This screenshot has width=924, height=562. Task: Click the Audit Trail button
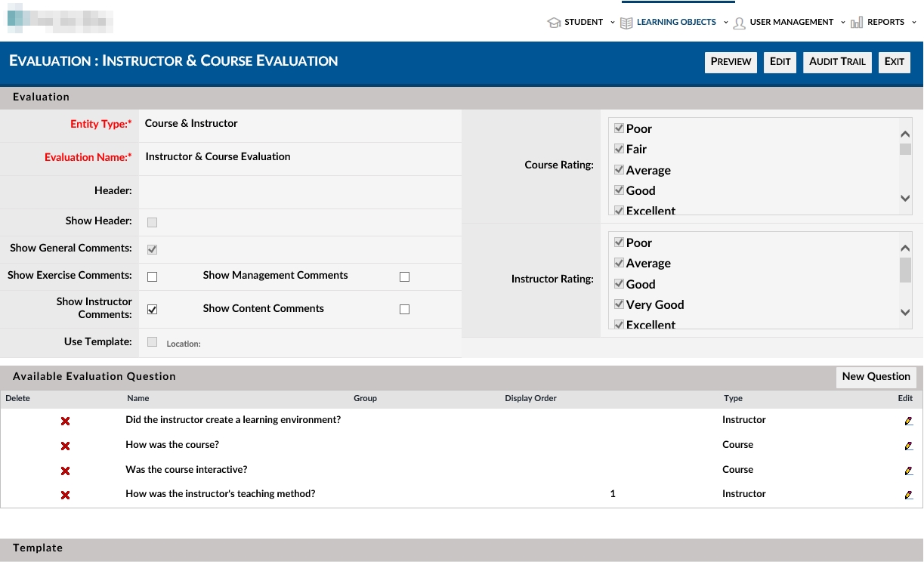pos(837,62)
